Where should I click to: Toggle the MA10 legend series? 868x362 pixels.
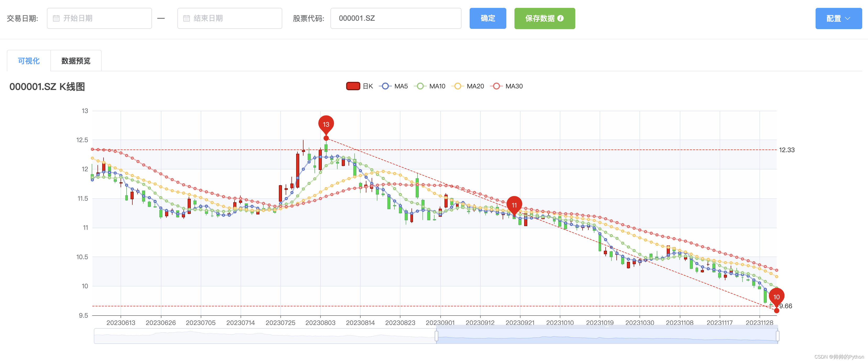click(x=429, y=86)
